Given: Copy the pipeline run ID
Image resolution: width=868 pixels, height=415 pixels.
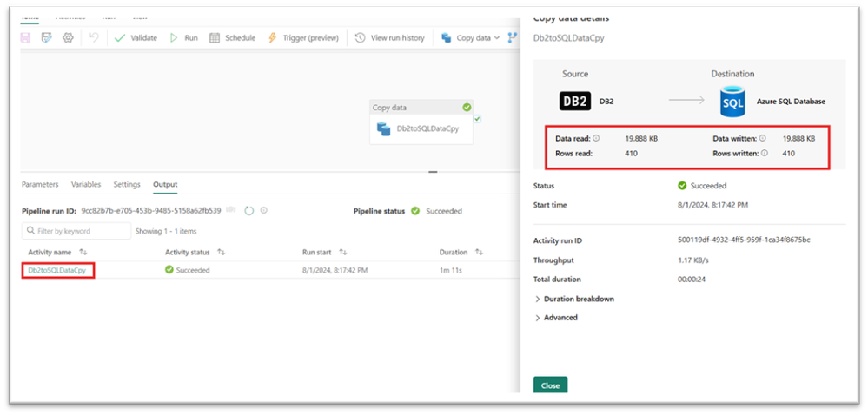Looking at the screenshot, I should (x=230, y=210).
